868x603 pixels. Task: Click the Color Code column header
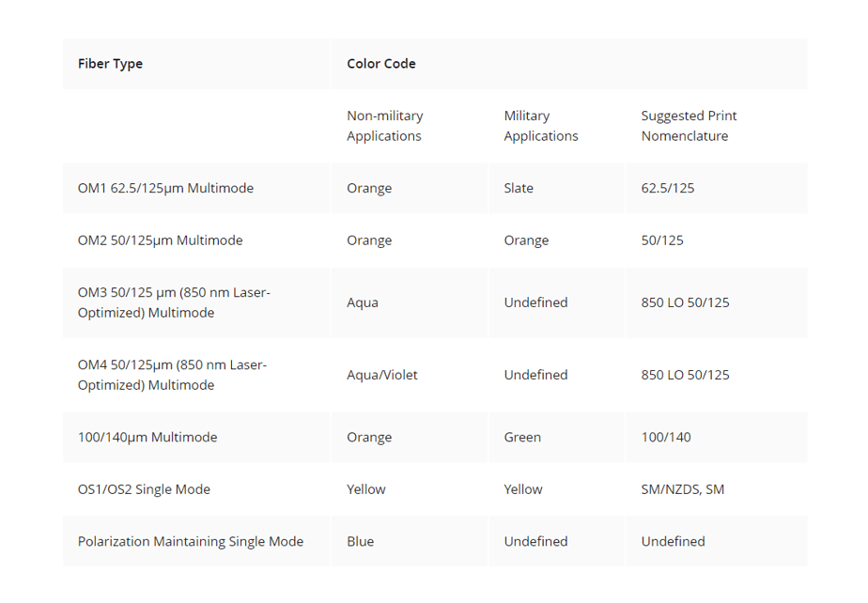click(x=381, y=64)
